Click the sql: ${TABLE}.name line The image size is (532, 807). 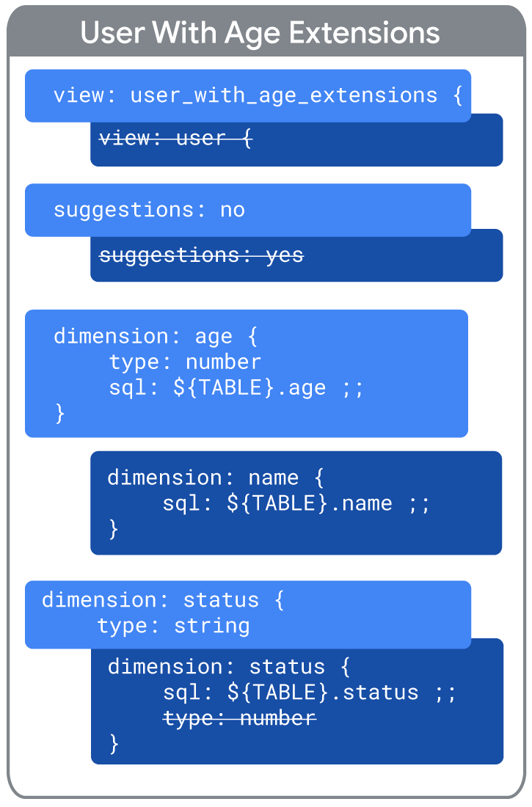tap(296, 503)
